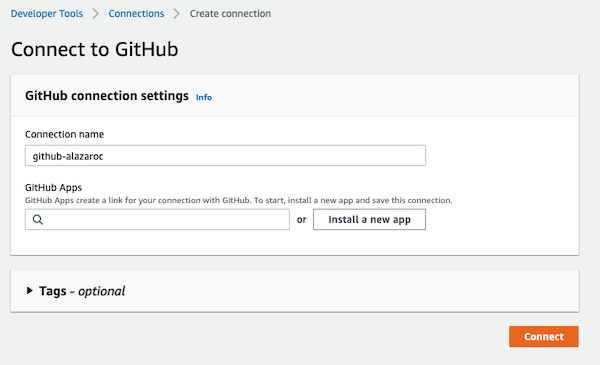Go to Developer Tools breadcrumb
600x365 pixels.
tap(47, 14)
